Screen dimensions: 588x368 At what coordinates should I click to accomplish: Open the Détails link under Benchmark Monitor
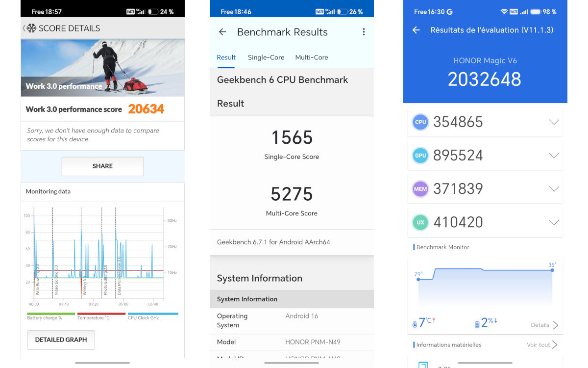click(544, 325)
